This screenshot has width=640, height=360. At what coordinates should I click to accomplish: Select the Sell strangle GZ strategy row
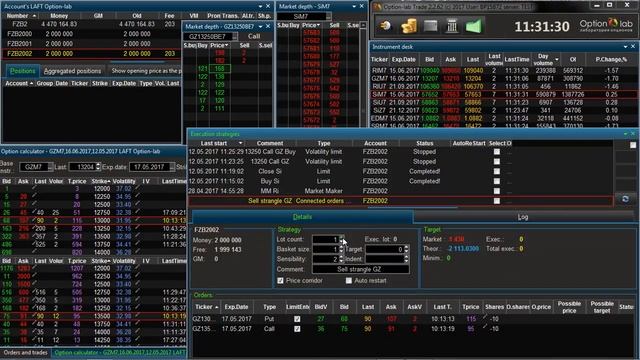tap(400, 201)
